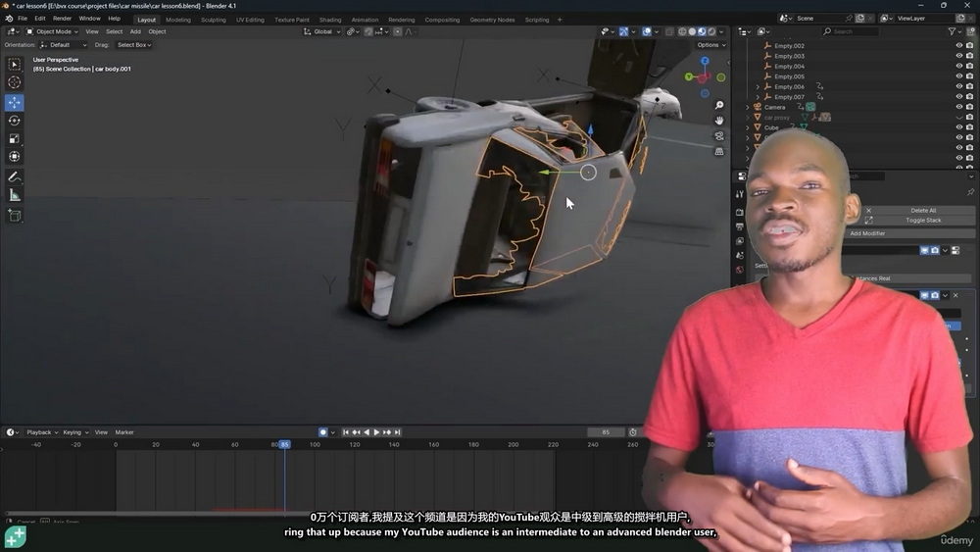Expand the Cube item in outliner
Viewport: 980px width, 552px height.
click(x=748, y=127)
